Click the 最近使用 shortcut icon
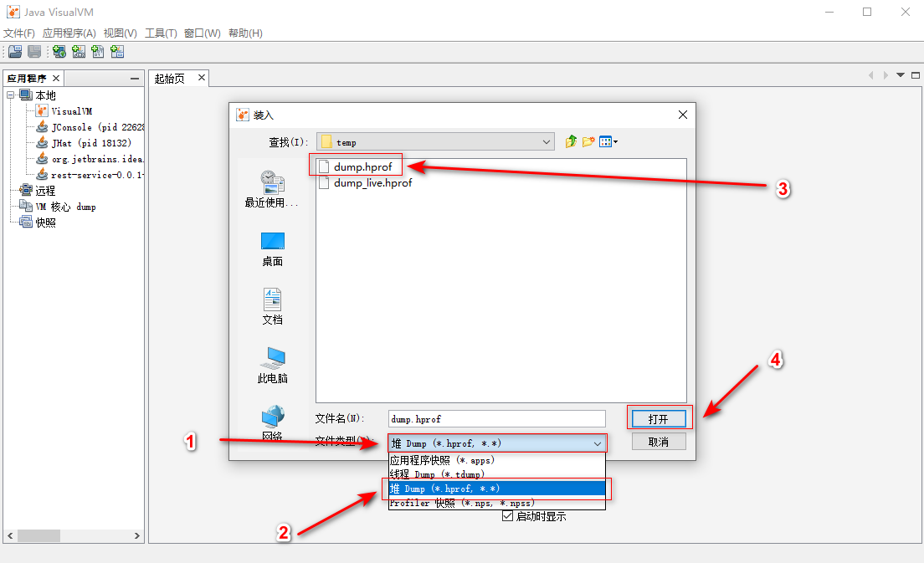Screen dimensions: 924x563 pos(272,182)
